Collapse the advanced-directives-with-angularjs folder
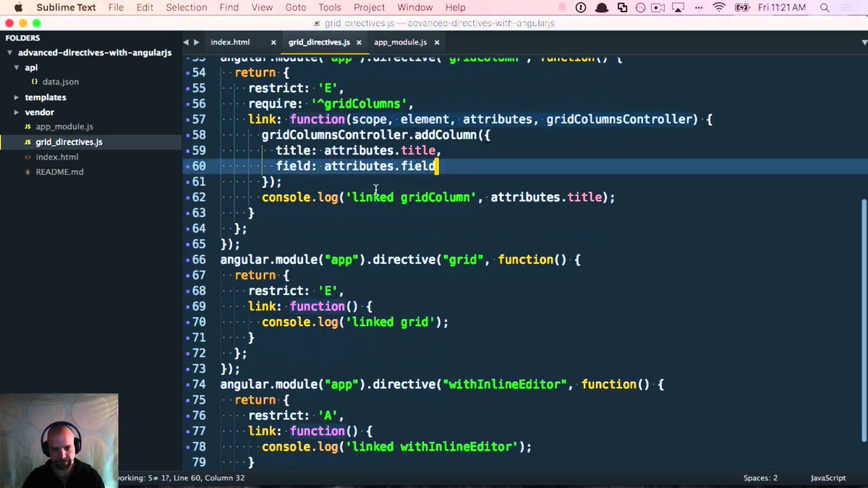This screenshot has width=868, height=488. point(10,52)
